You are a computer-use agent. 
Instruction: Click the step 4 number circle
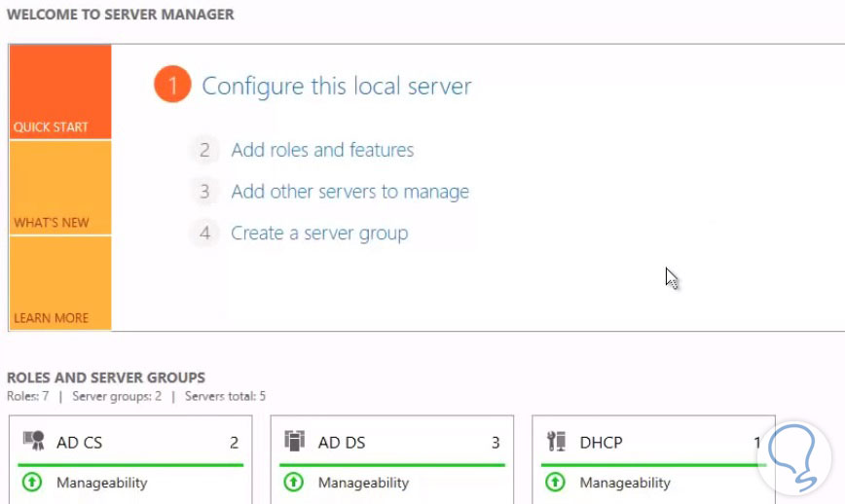[x=204, y=234]
